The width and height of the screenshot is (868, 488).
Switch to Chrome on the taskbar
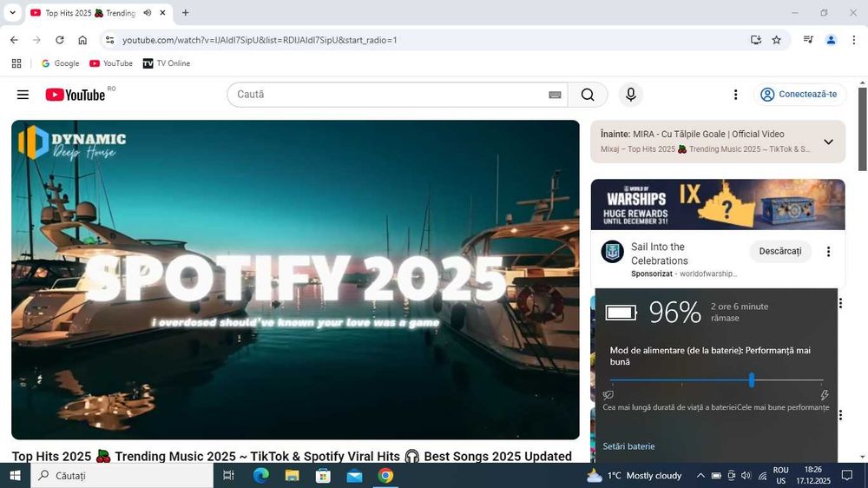coord(386,476)
